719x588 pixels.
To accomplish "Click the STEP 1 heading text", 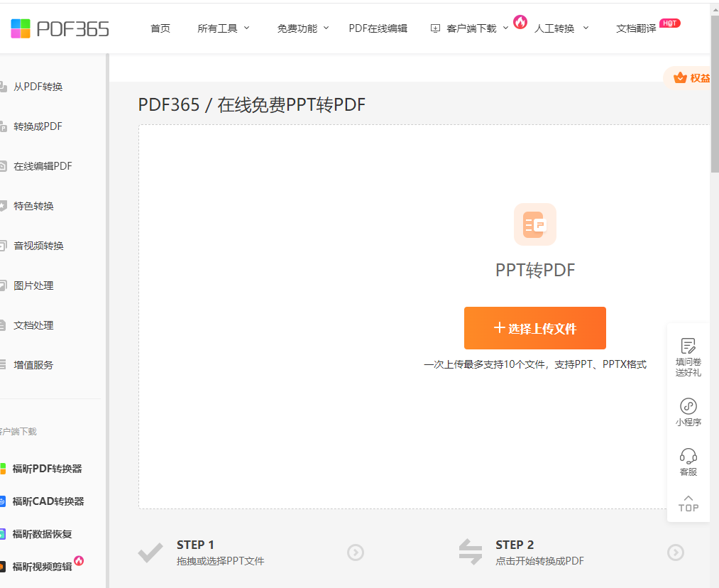I will point(195,545).
